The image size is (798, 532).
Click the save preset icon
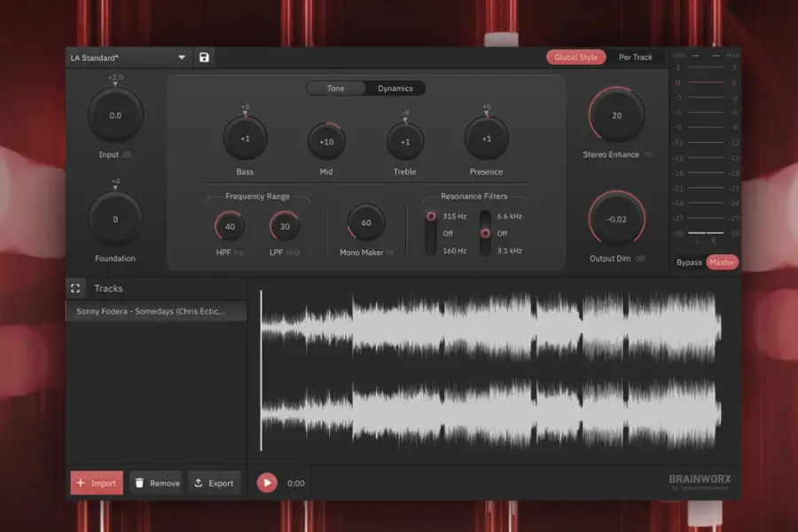click(x=206, y=56)
